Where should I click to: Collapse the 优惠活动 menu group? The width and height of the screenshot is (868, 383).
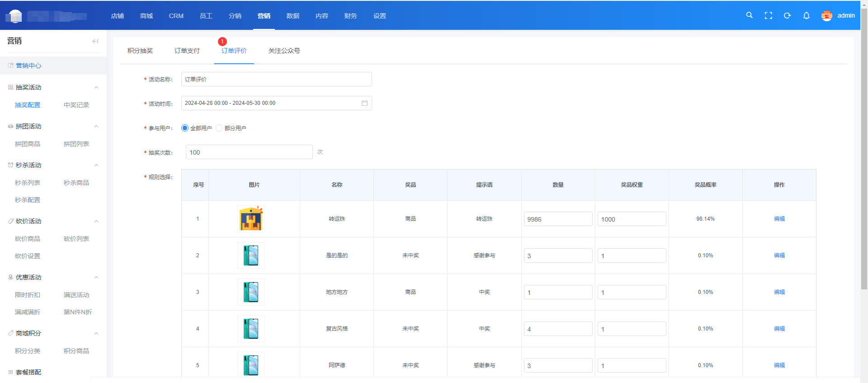[x=96, y=277]
